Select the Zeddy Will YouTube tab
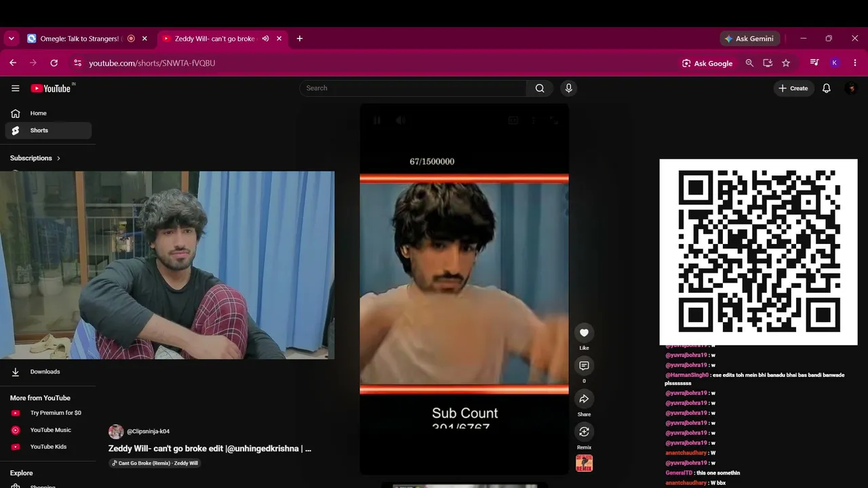 click(x=222, y=39)
